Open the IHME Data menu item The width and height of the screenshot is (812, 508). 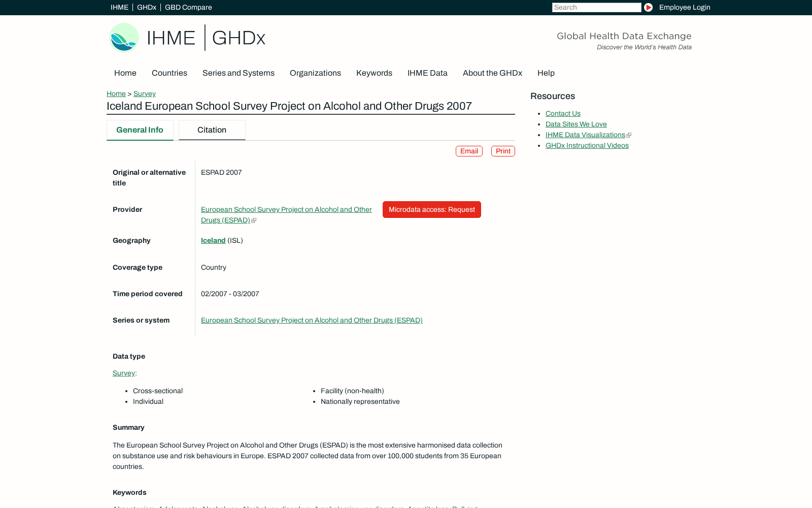tap(427, 73)
